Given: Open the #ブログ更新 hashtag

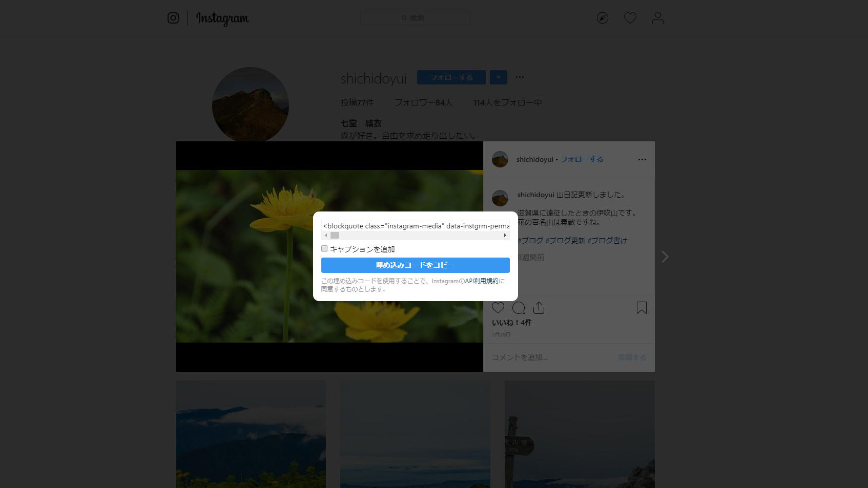Looking at the screenshot, I should pyautogui.click(x=565, y=240).
